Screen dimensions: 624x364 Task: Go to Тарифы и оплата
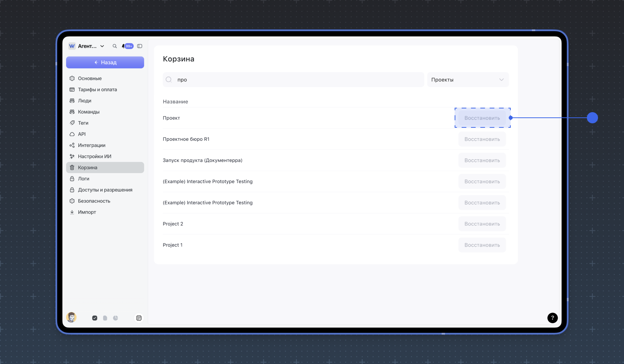97,90
